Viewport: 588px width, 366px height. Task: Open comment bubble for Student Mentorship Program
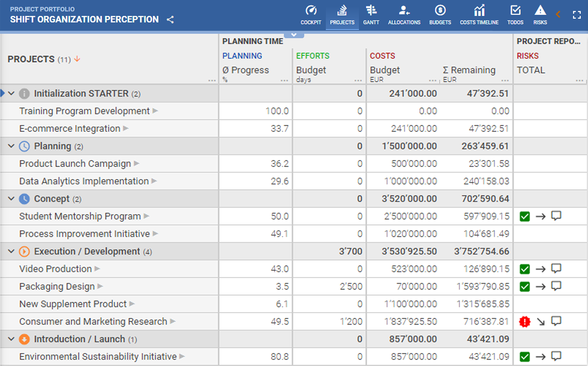(556, 216)
